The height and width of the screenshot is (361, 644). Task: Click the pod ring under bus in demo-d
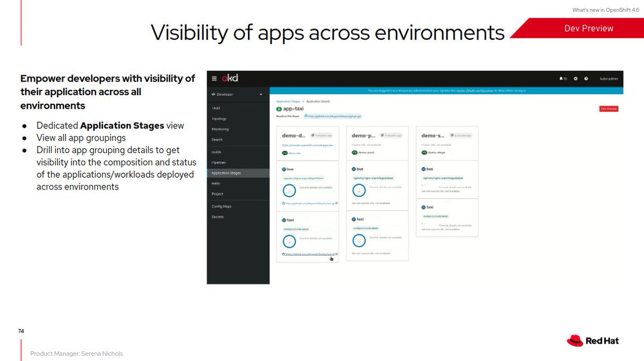[289, 190]
